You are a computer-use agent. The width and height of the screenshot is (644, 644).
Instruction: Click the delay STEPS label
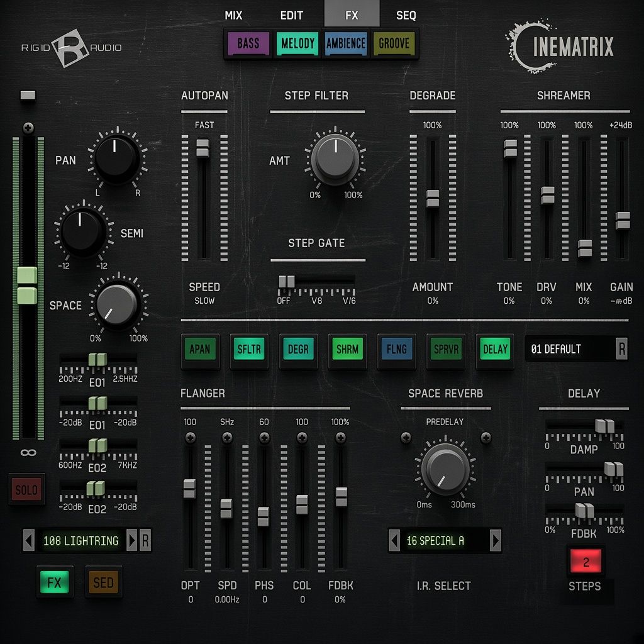click(x=584, y=586)
